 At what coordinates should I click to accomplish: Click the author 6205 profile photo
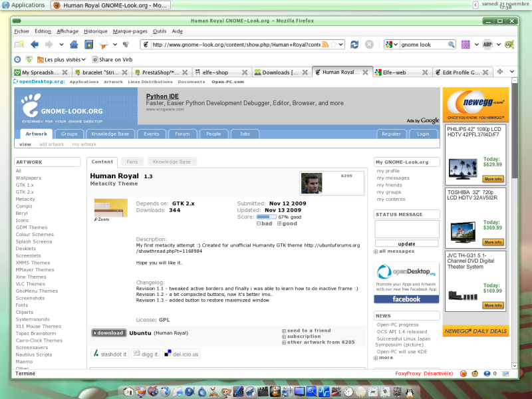click(x=311, y=184)
